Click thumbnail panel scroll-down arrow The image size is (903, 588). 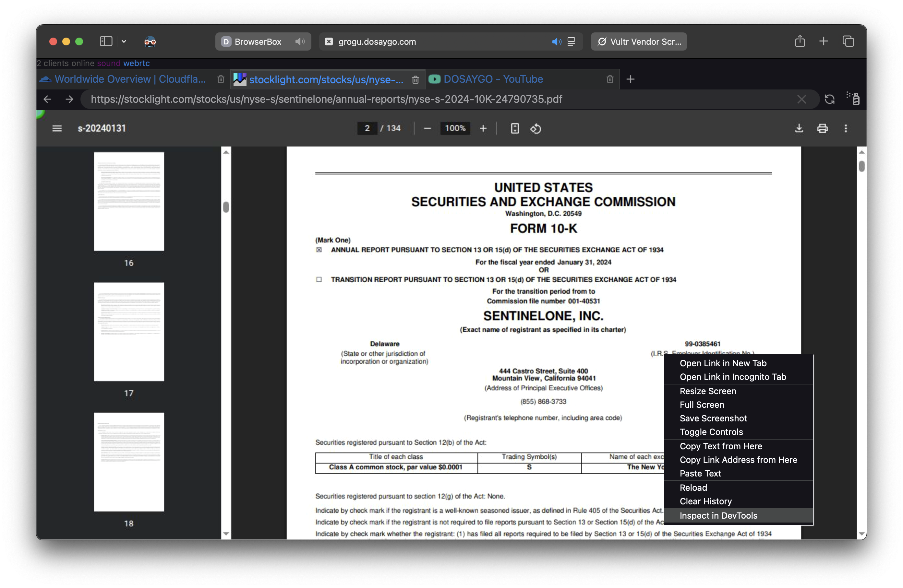[x=226, y=534]
